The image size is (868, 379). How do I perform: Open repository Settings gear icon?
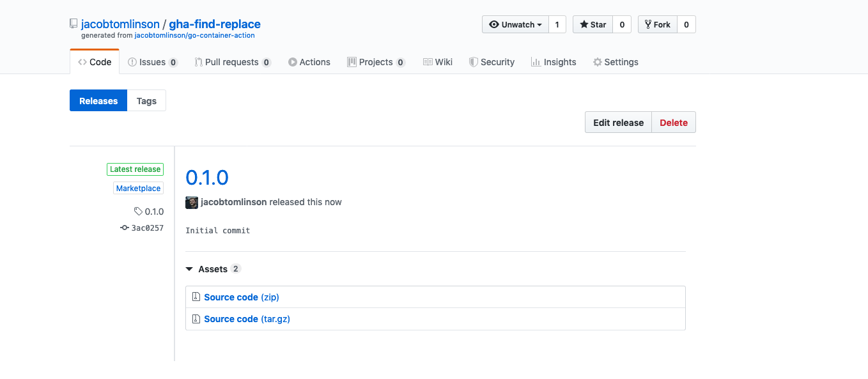click(x=597, y=62)
